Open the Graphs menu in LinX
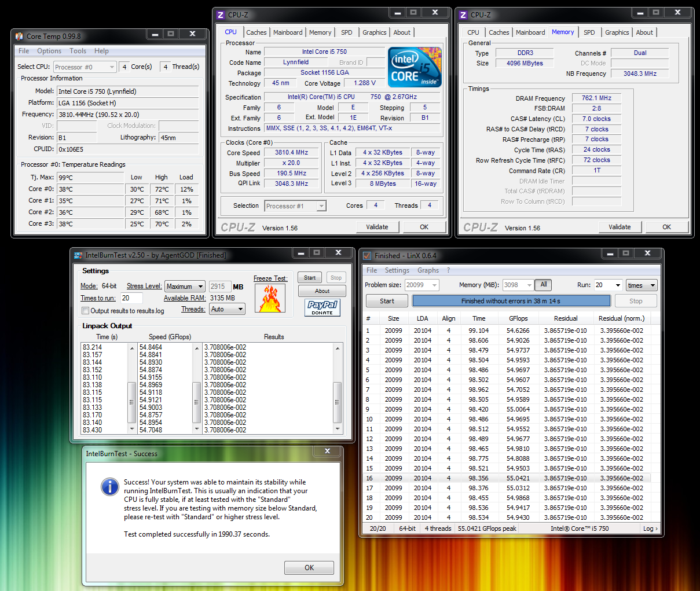Screen dimensions: 700x591 pos(428,270)
